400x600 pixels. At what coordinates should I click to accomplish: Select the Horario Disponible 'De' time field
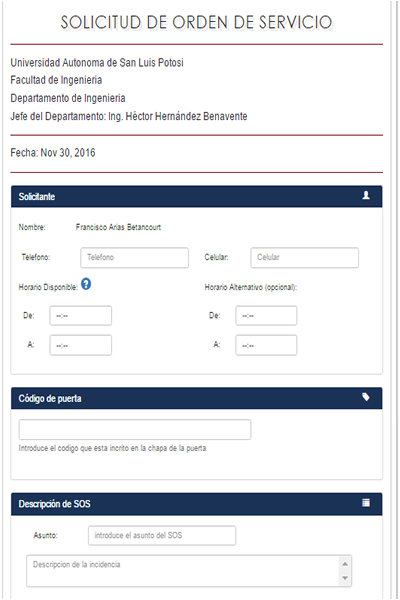tap(81, 316)
